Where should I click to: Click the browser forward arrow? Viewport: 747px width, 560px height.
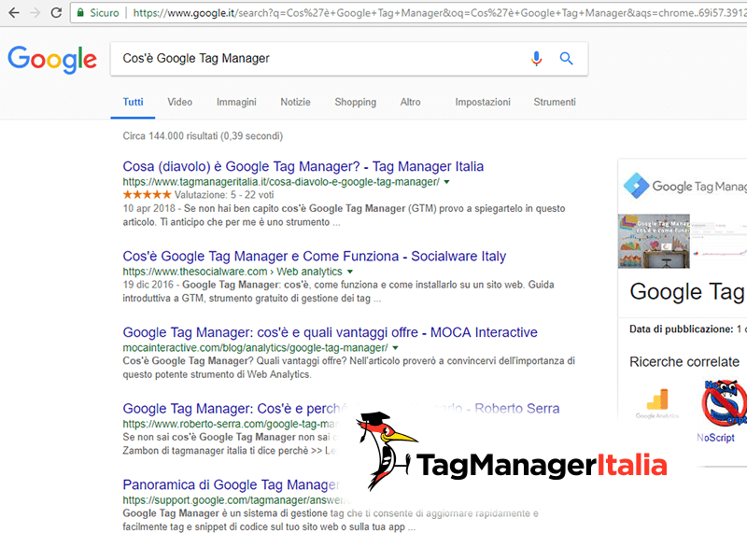35,13
